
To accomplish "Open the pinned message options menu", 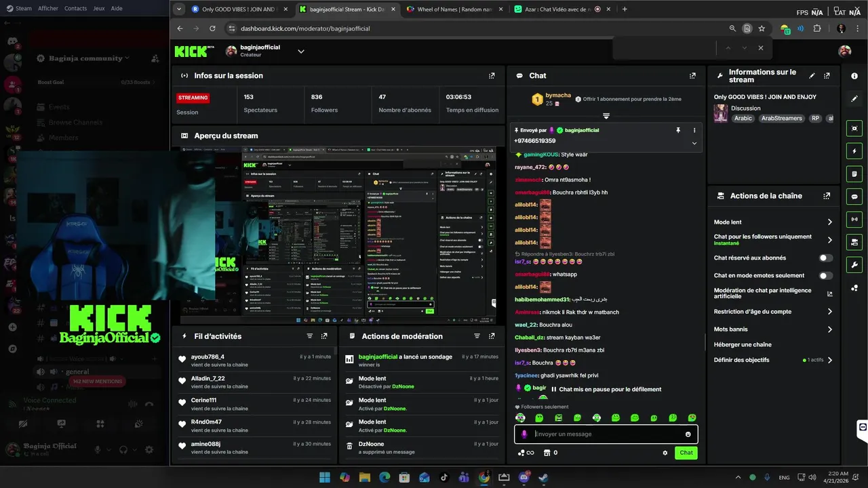I will pyautogui.click(x=694, y=130).
